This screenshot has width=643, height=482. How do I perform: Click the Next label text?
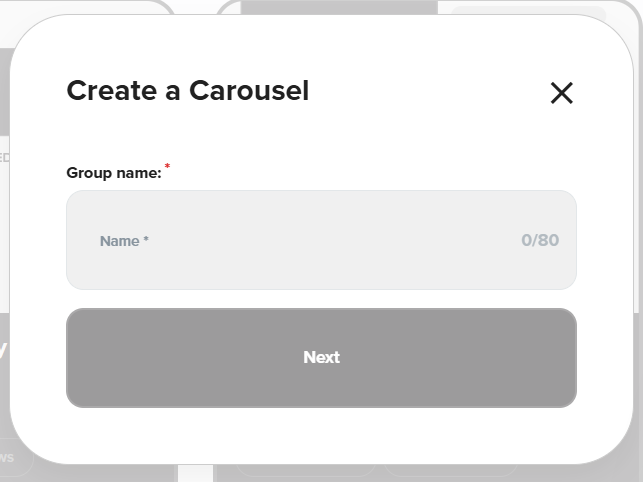tap(321, 357)
